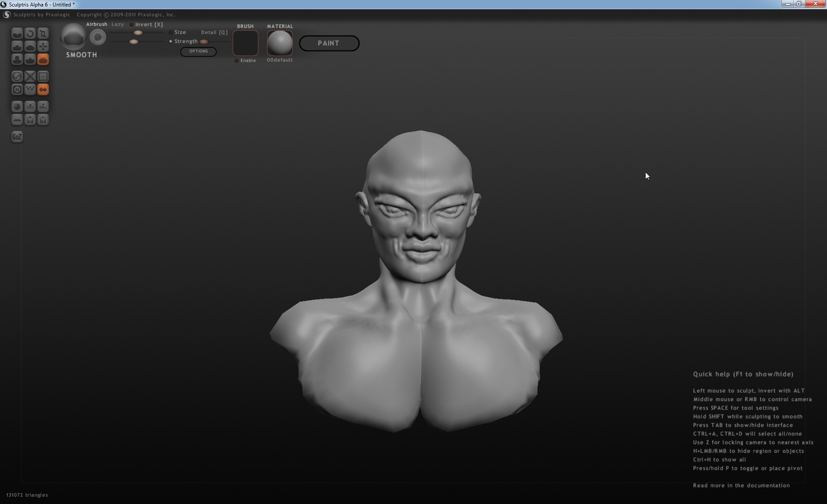Open the 00default material picker

coord(280,43)
